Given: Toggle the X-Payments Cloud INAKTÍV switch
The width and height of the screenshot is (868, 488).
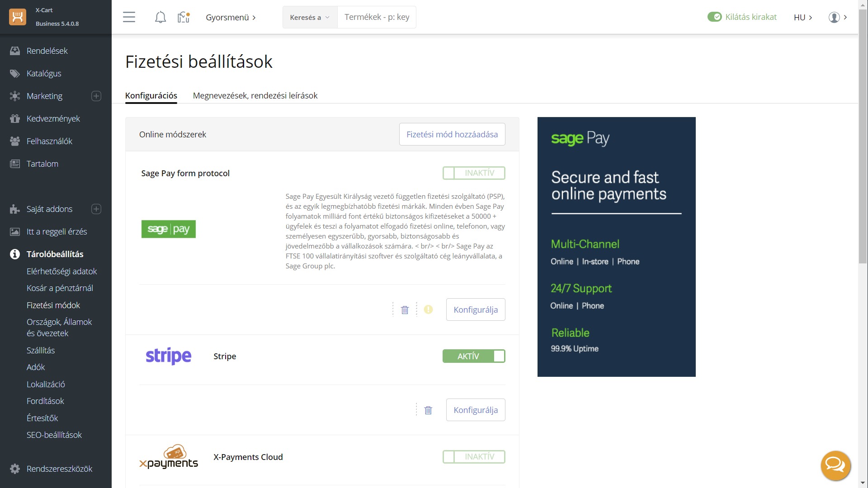Looking at the screenshot, I should coord(474,457).
